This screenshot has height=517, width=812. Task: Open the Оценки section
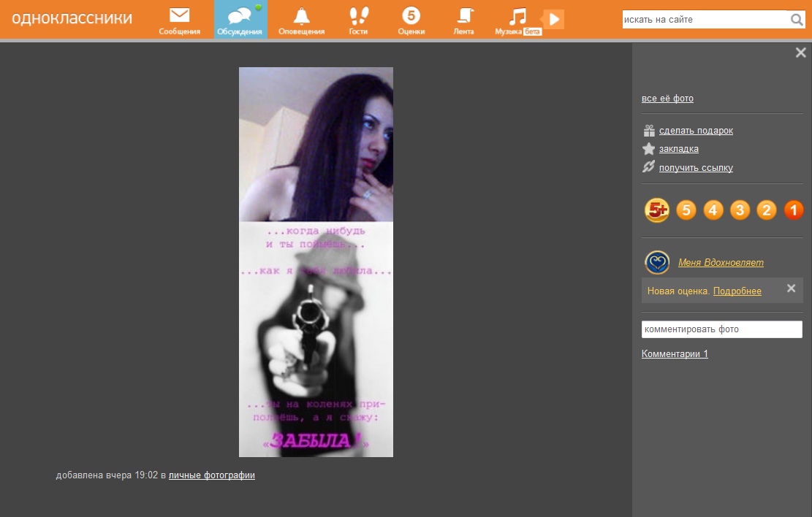[x=411, y=20]
